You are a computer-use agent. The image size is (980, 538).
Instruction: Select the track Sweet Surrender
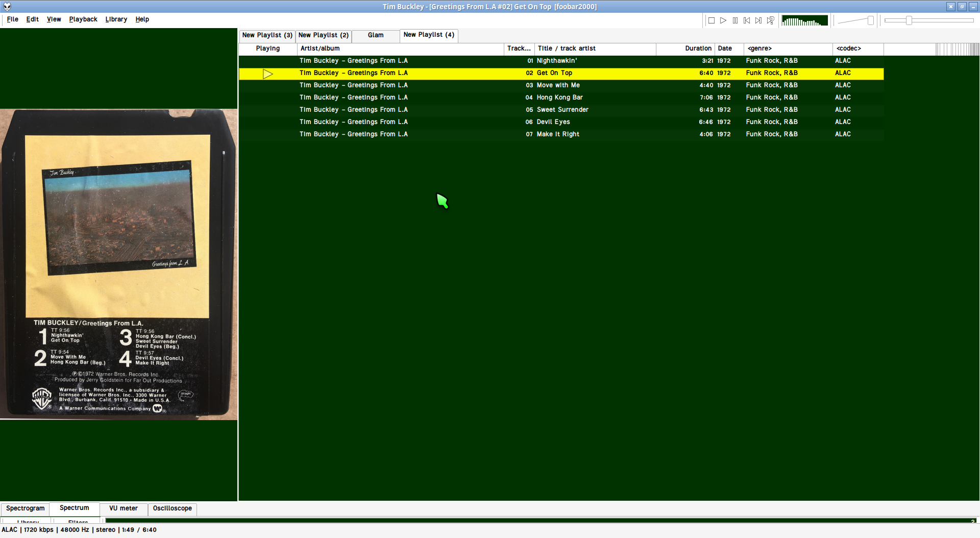pyautogui.click(x=561, y=110)
